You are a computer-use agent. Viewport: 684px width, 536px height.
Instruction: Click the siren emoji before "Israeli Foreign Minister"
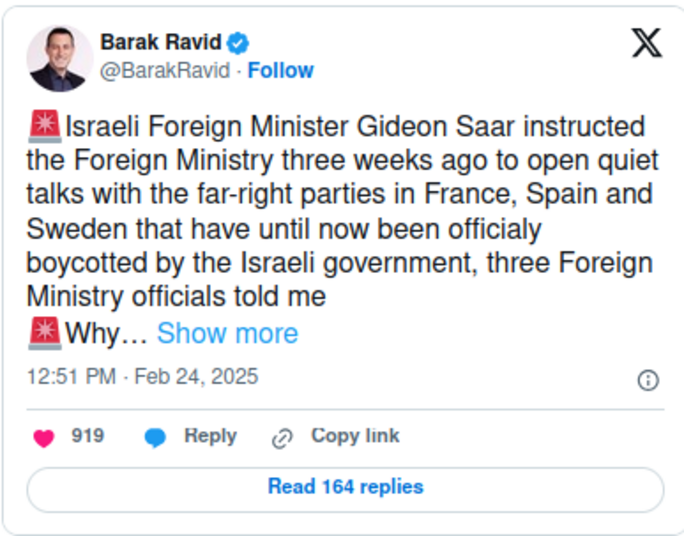(46, 127)
